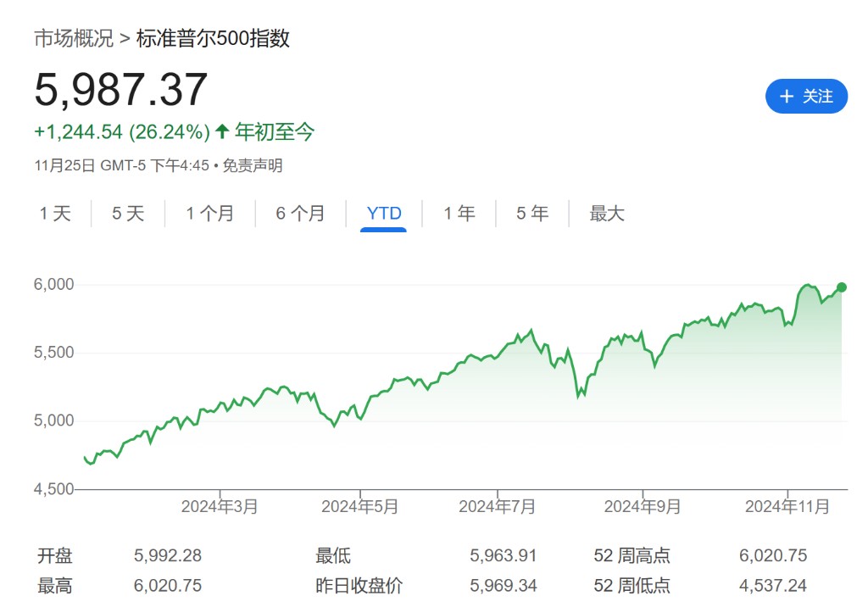Screen dimensions: 868x607
Task: Select the 1 年 time range tab
Action: point(459,214)
